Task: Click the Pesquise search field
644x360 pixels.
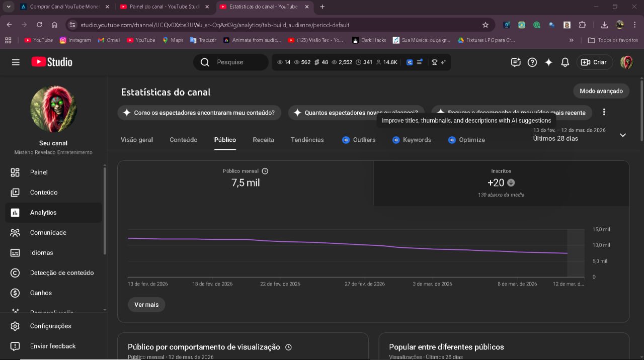Action: 236,62
